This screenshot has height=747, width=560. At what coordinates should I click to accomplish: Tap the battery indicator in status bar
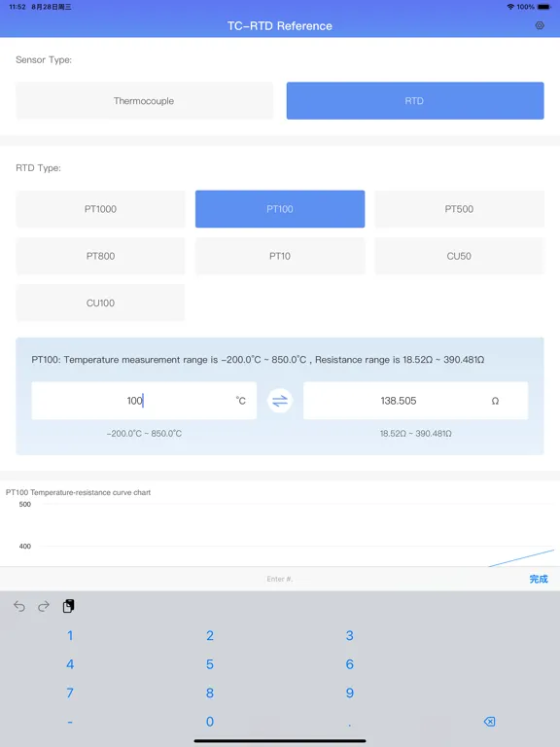[x=543, y=7]
